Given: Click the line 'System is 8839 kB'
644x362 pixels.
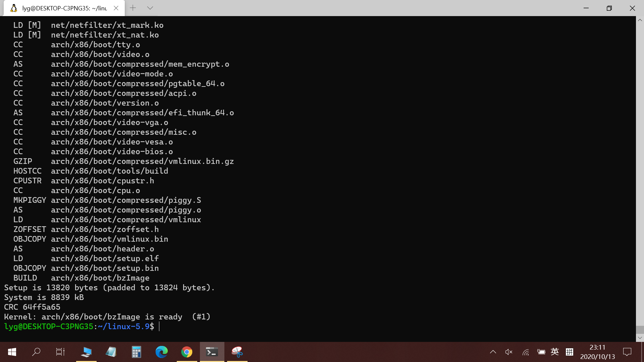Looking at the screenshot, I should pyautogui.click(x=44, y=297).
